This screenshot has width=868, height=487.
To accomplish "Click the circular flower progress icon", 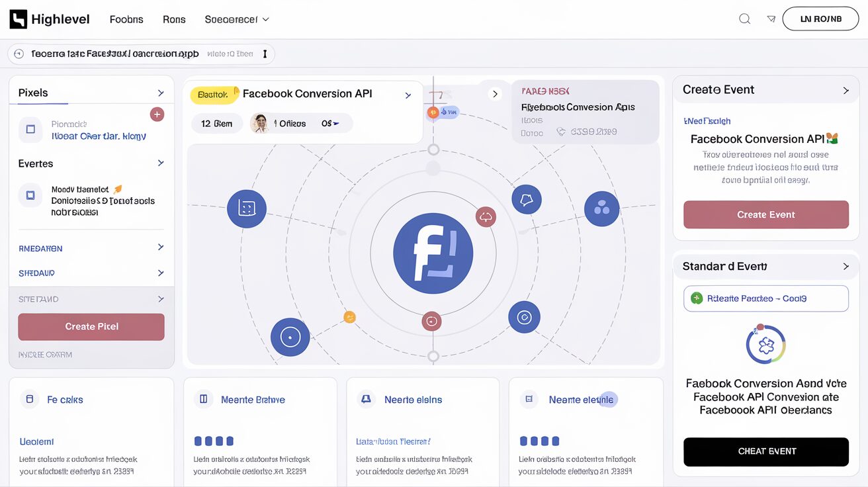I will point(765,344).
